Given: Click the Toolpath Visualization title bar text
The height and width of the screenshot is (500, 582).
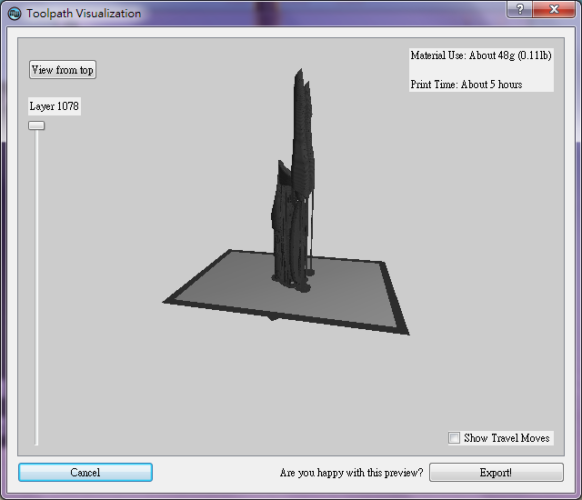Looking at the screenshot, I should coord(84,14).
